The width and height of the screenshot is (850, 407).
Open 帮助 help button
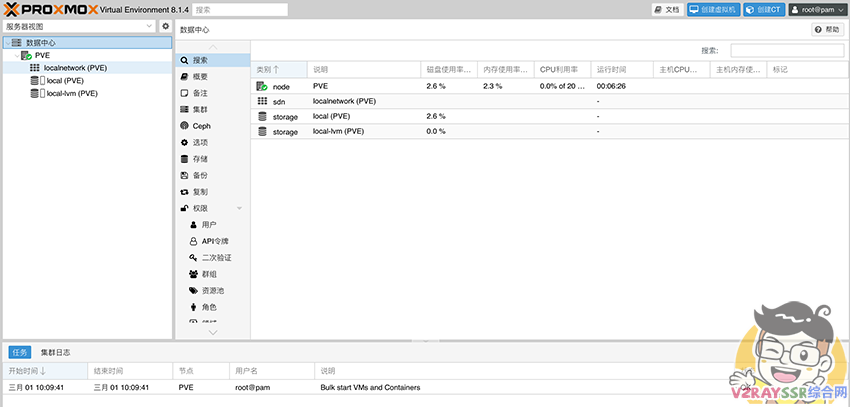pyautogui.click(x=828, y=30)
